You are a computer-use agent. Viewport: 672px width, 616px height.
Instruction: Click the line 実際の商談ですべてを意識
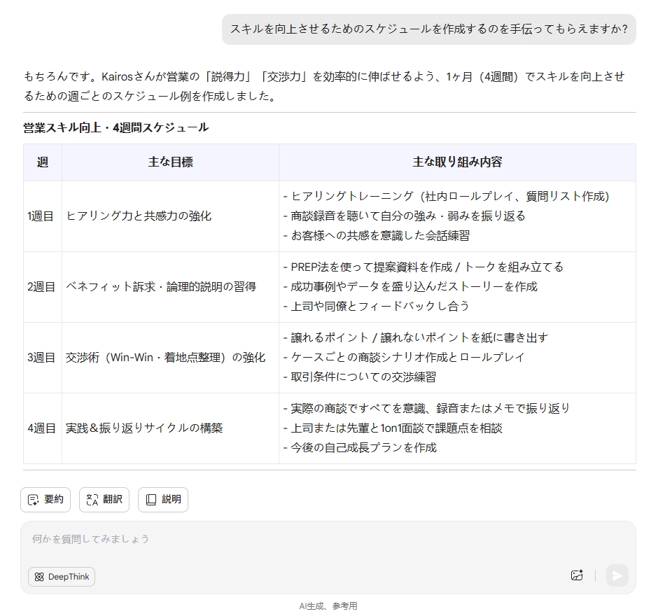tap(426, 409)
